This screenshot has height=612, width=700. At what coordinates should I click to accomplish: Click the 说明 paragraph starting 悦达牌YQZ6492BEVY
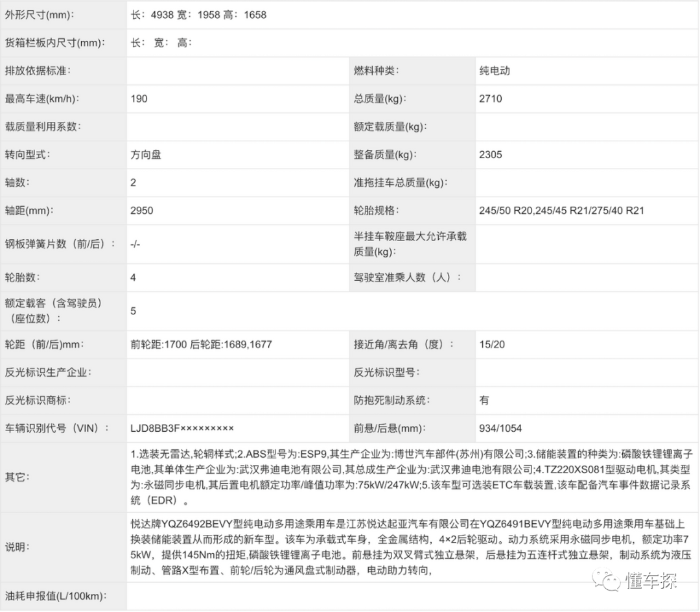tap(411, 547)
